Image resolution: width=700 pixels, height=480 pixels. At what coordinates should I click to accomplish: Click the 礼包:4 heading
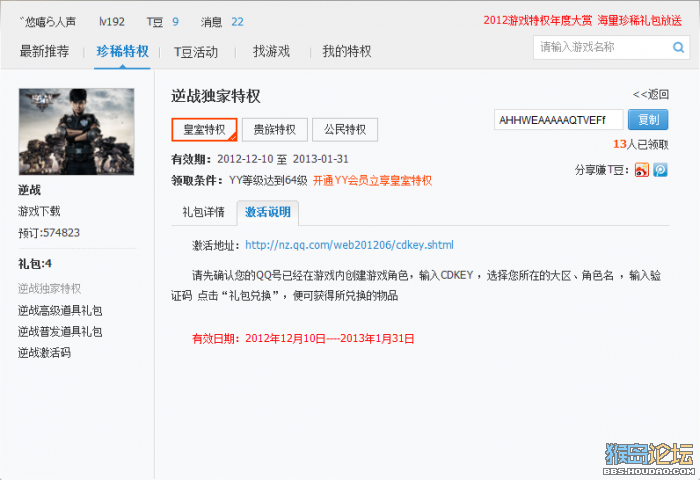[x=35, y=264]
